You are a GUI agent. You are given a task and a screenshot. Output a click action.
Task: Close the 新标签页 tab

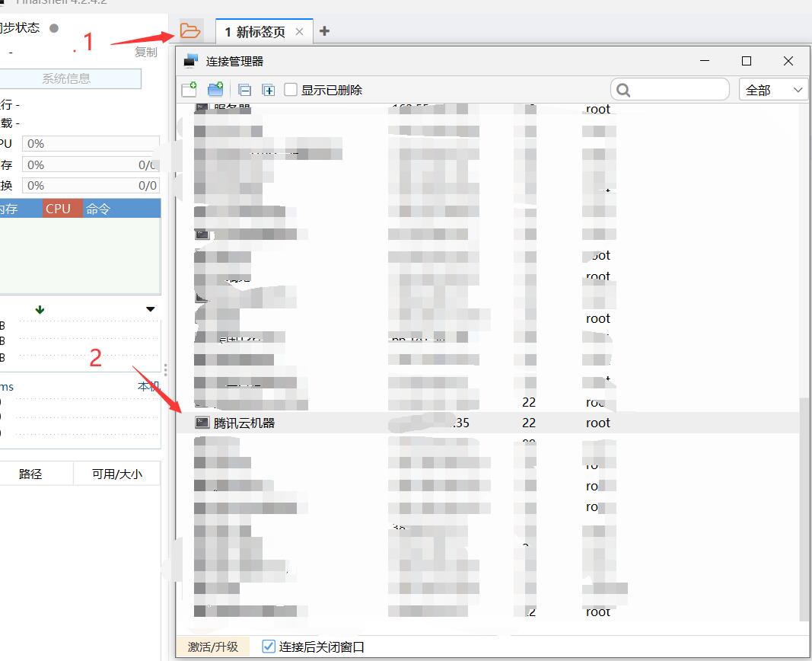coord(299,31)
